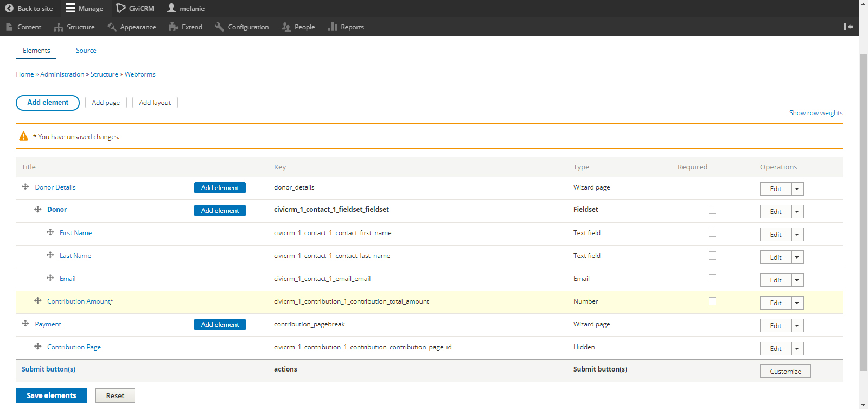The image size is (868, 409).
Task: Open the Content page icon
Action: pyautogui.click(x=9, y=27)
